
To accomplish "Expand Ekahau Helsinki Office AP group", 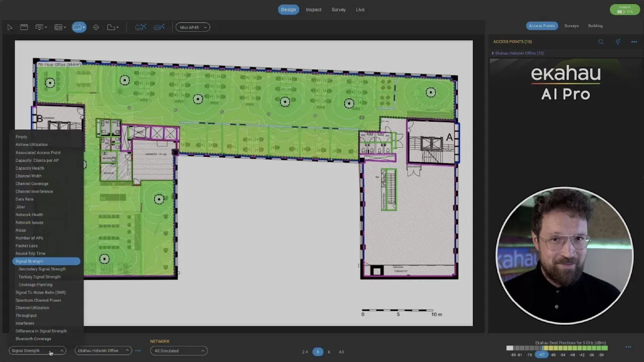I will coord(493,53).
